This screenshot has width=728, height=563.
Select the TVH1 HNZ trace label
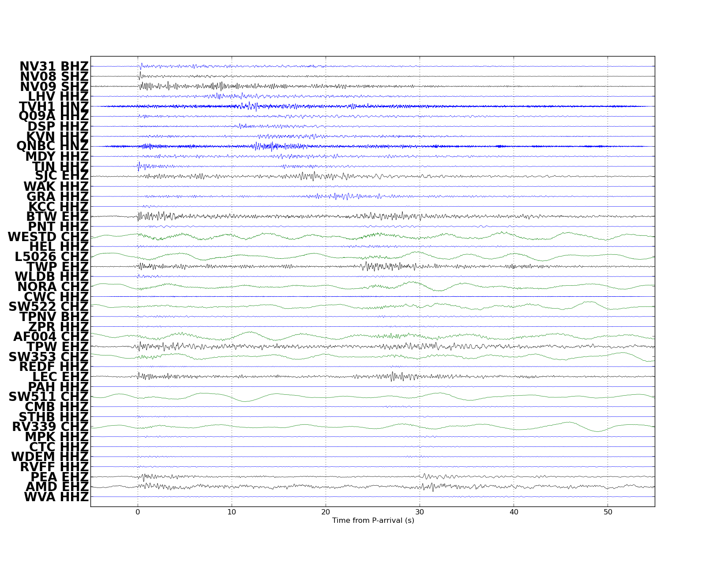point(54,106)
